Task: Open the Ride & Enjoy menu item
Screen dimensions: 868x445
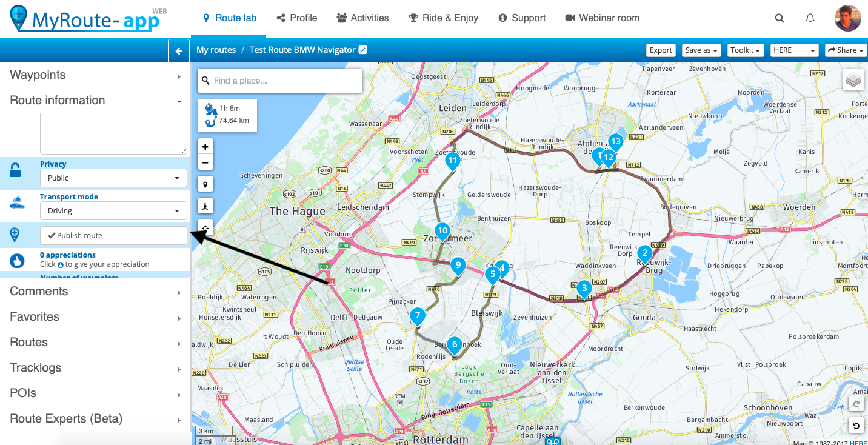Action: tap(444, 18)
